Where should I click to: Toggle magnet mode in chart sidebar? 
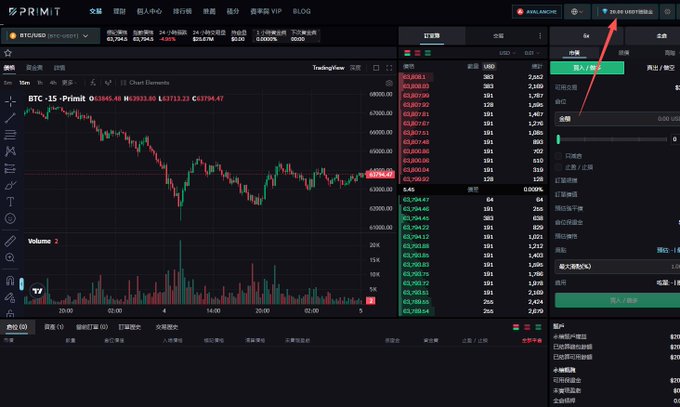[x=10, y=280]
